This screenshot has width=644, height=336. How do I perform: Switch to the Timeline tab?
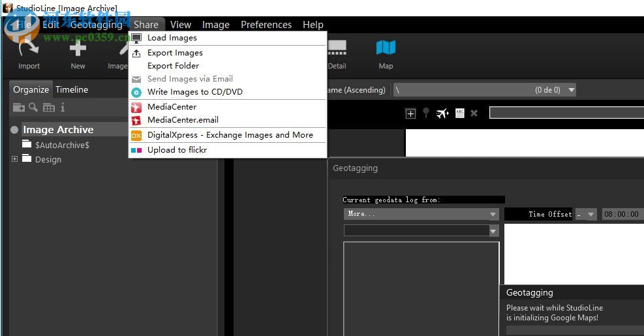coord(72,89)
